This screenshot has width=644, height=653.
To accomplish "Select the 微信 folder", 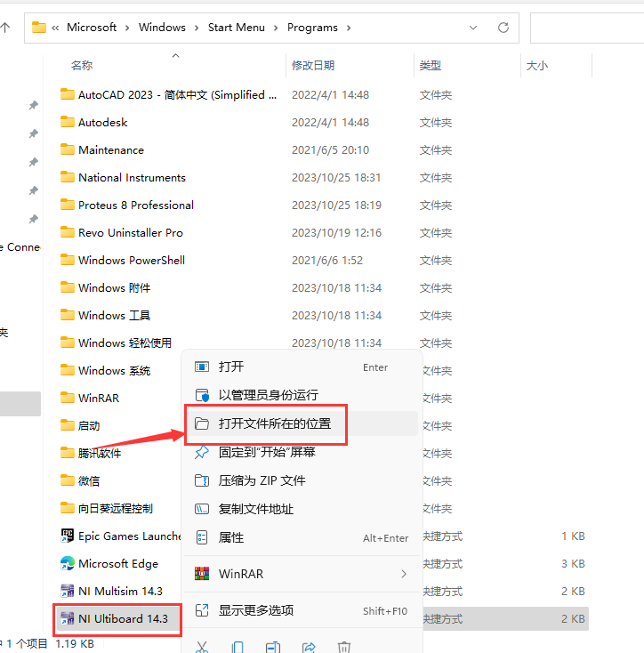I will click(x=80, y=480).
